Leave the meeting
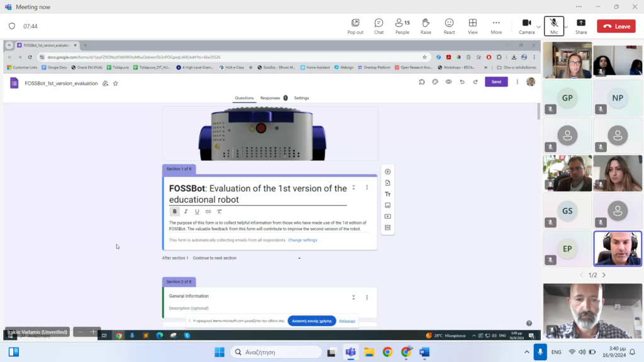The height and width of the screenshot is (362, 644). (x=616, y=26)
